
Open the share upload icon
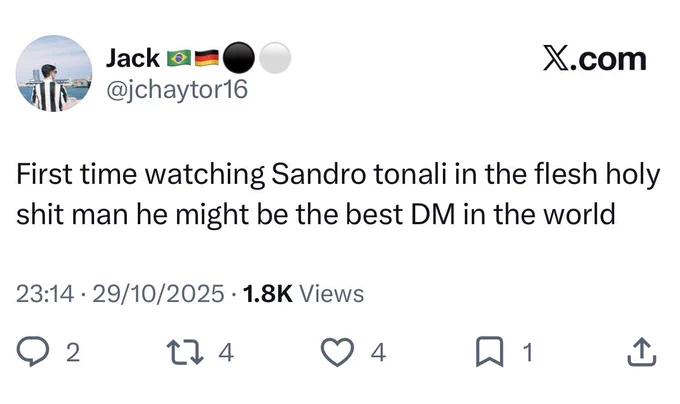(x=642, y=352)
